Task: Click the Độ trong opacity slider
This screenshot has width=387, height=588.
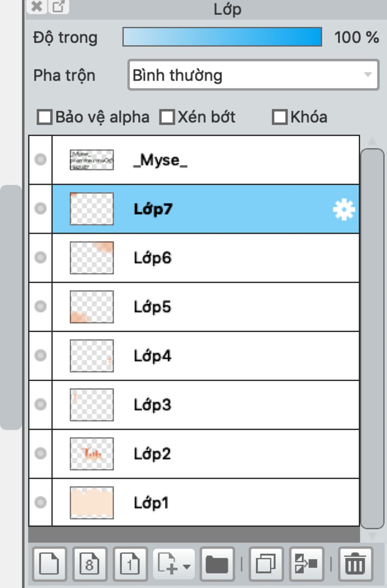Action: point(222,37)
